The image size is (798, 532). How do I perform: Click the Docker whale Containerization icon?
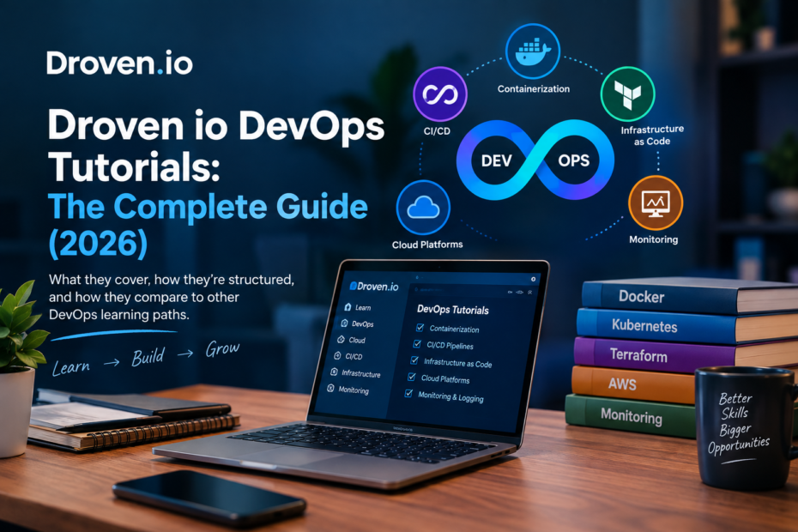533,51
